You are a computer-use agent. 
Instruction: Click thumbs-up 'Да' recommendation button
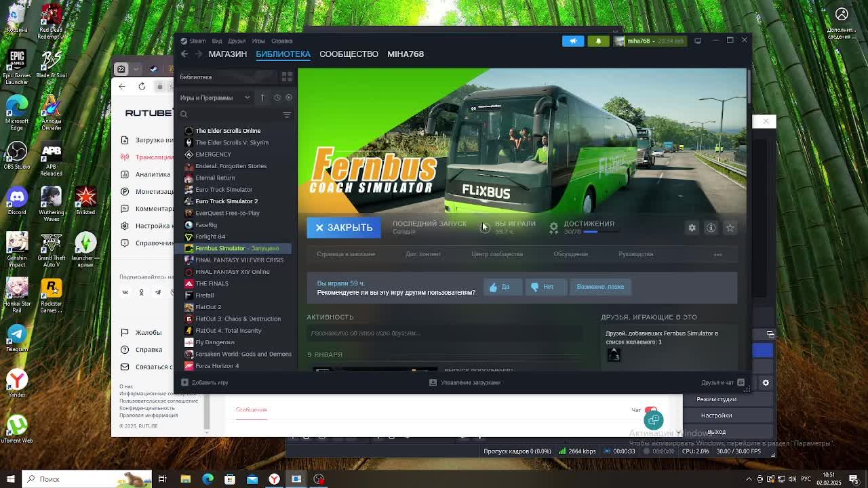pyautogui.click(x=502, y=287)
